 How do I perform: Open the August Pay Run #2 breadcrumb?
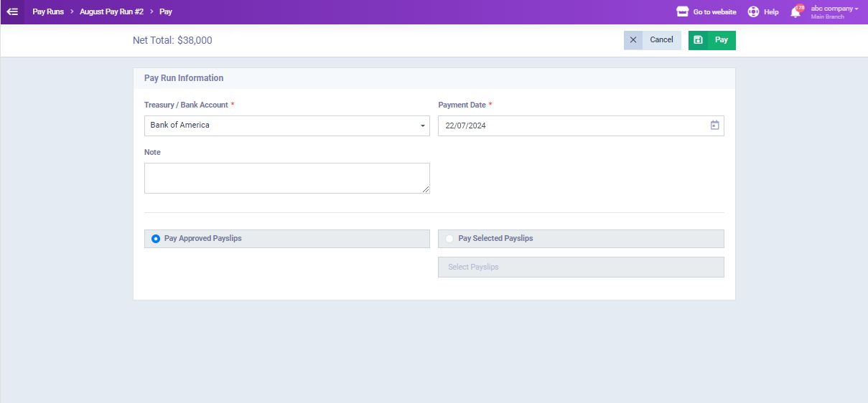(111, 11)
